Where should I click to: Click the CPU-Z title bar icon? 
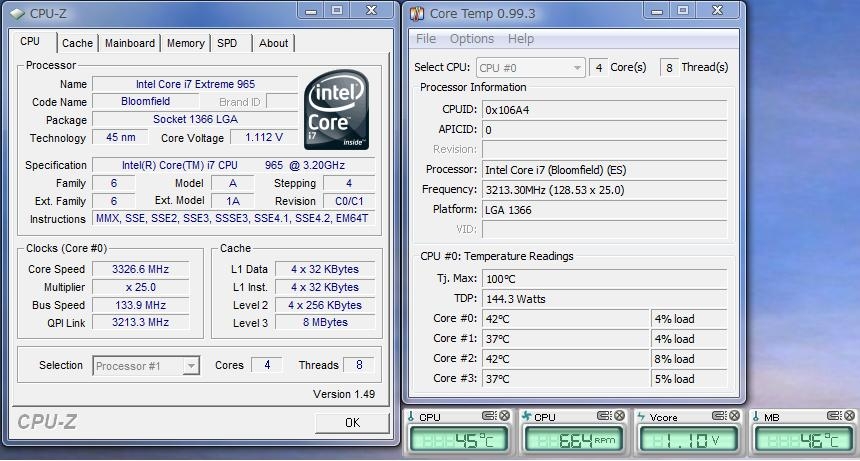[x=18, y=14]
